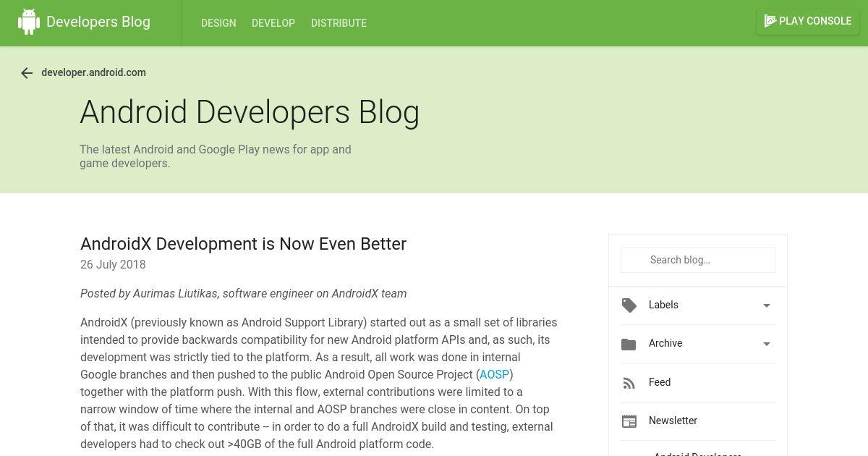This screenshot has height=456, width=868.
Task: Go to developer.android.com link
Action: 94,72
